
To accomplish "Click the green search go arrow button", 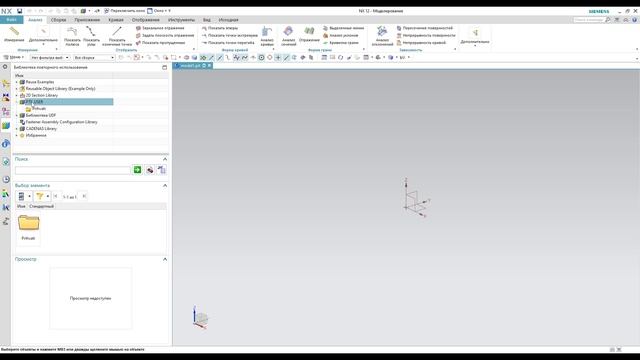I will pos(137,170).
